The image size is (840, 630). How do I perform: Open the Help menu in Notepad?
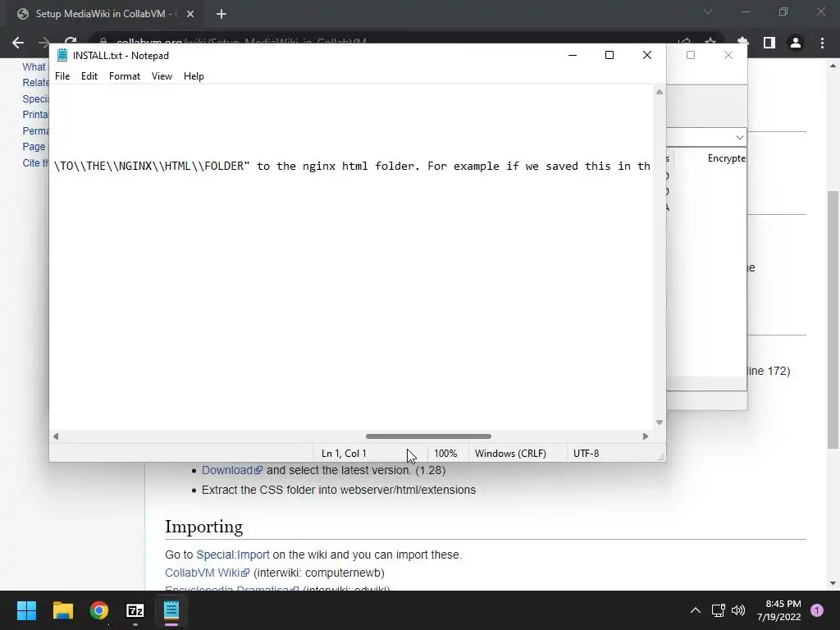tap(194, 76)
